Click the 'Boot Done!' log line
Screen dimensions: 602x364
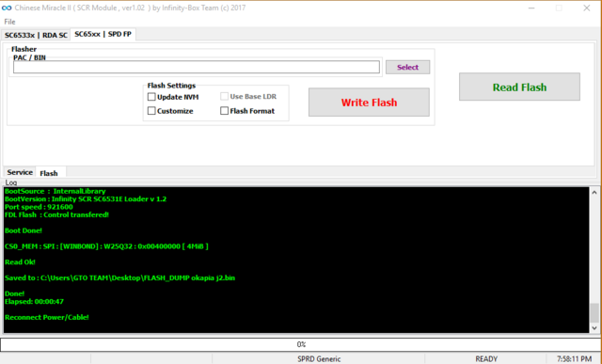[23, 230]
